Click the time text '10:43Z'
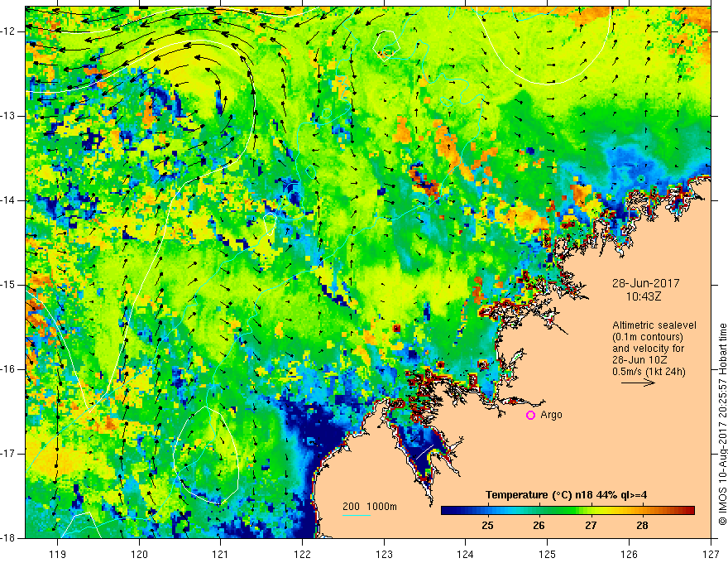This screenshot has width=728, height=563. point(644,296)
